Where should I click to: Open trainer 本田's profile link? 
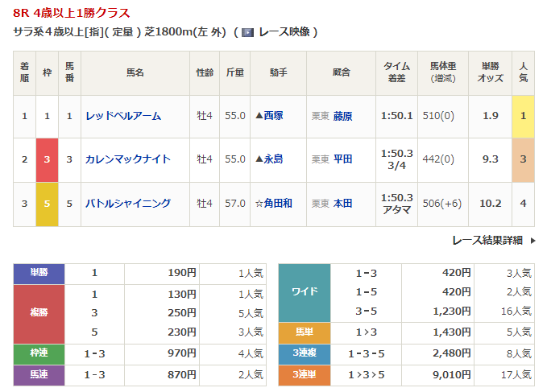click(x=343, y=204)
